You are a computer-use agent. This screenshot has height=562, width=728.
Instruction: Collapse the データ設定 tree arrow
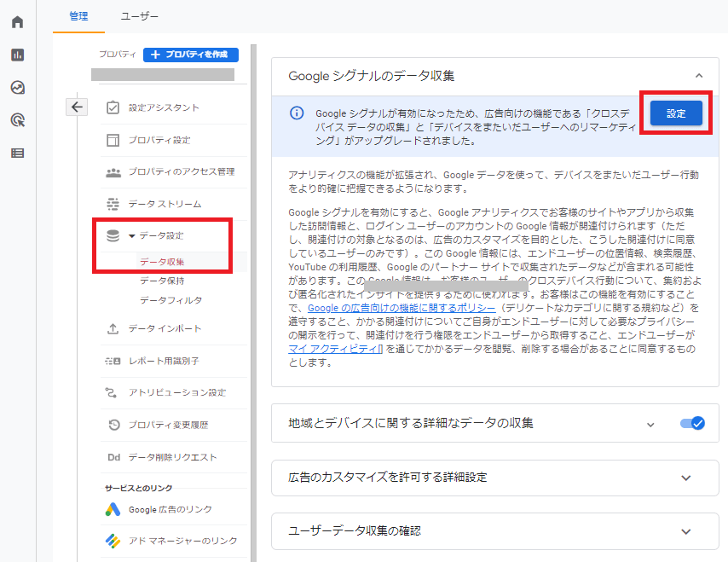132,236
